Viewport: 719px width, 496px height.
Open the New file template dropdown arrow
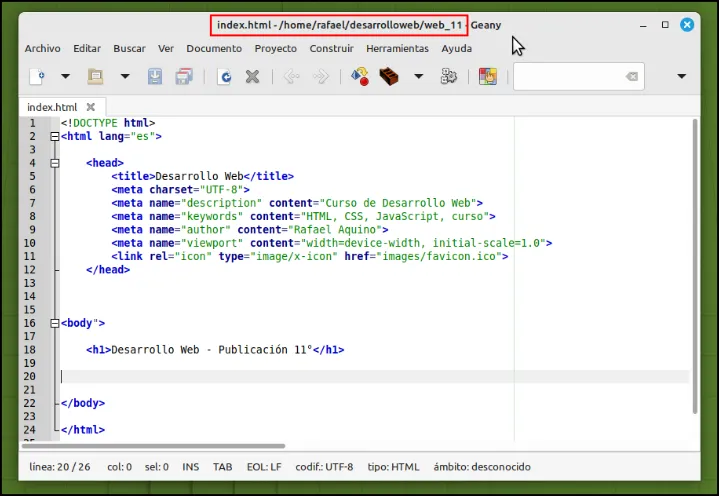pos(66,76)
